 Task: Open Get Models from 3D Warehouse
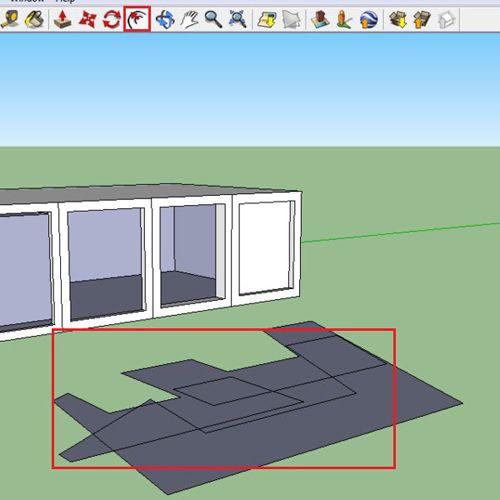[x=398, y=19]
